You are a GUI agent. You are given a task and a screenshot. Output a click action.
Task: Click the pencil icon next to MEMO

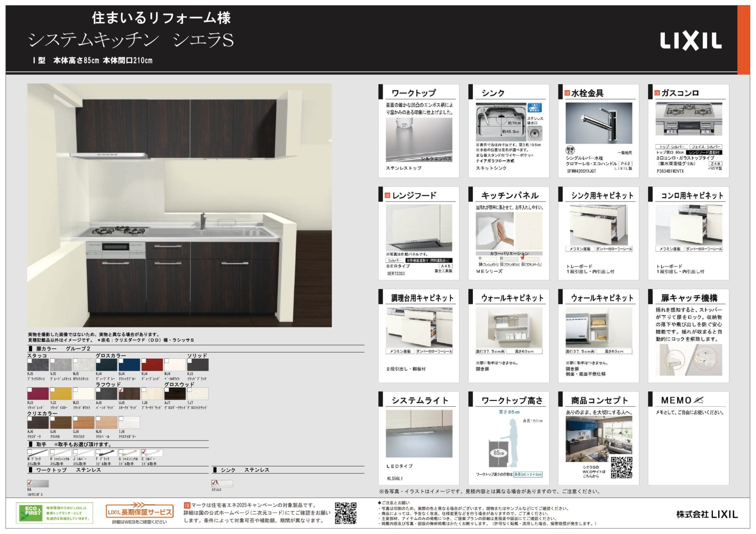[x=699, y=400]
